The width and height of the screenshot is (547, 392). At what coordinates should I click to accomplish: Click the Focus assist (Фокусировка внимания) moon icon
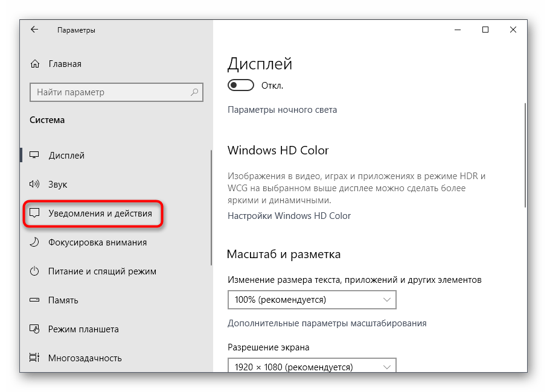tap(34, 242)
